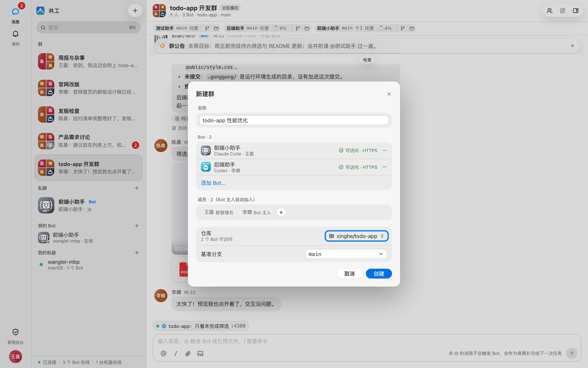Open the 仓库 xinghe/todo-app selector
This screenshot has width=588, height=368.
tap(356, 236)
